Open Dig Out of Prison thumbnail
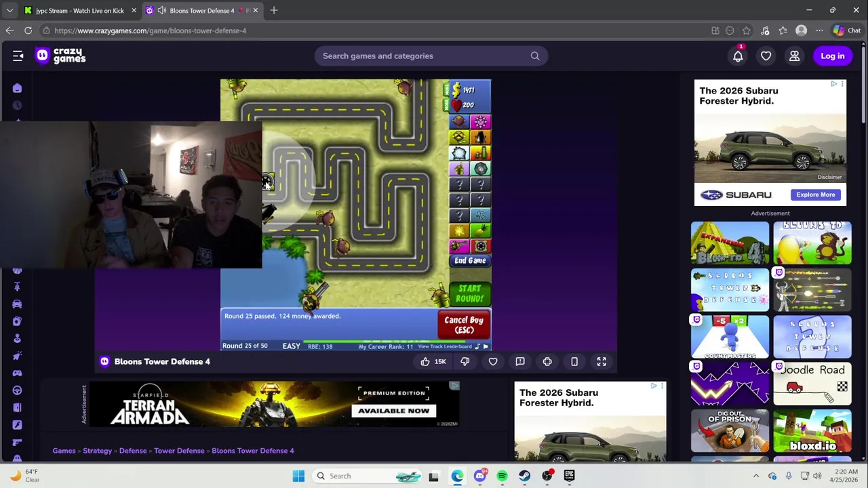The image size is (868, 488). click(730, 430)
